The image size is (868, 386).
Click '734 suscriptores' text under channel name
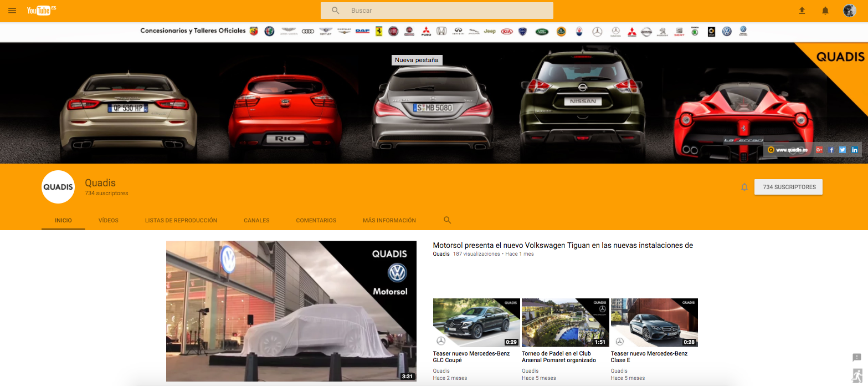click(x=106, y=194)
